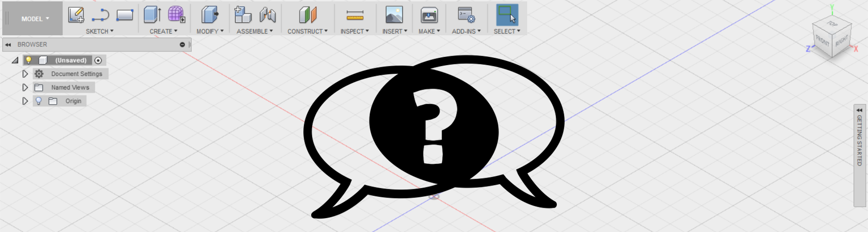Click the Create Form sculpt icon
868x232 pixels.
click(177, 15)
